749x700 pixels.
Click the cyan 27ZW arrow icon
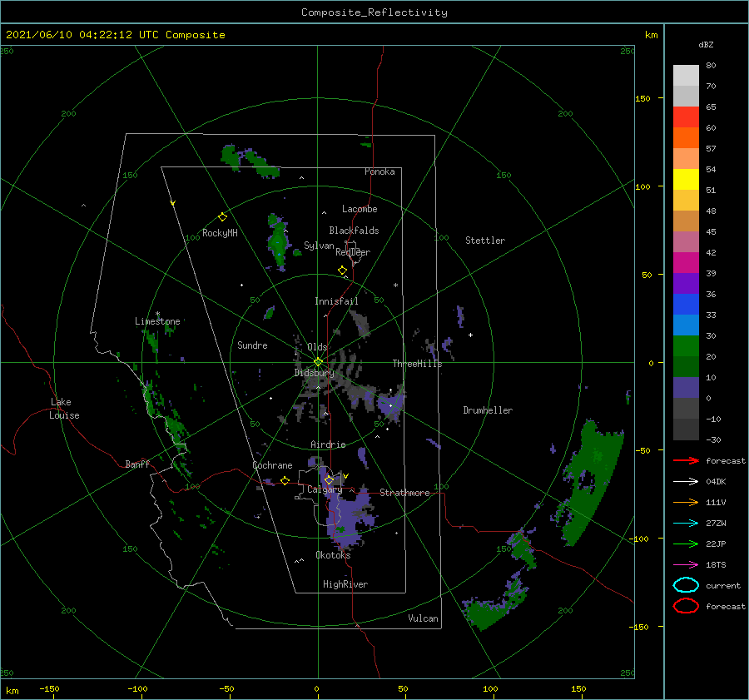tap(686, 524)
